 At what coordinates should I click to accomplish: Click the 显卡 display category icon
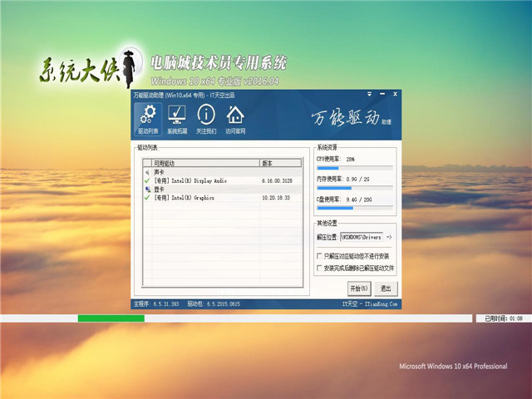pos(147,190)
